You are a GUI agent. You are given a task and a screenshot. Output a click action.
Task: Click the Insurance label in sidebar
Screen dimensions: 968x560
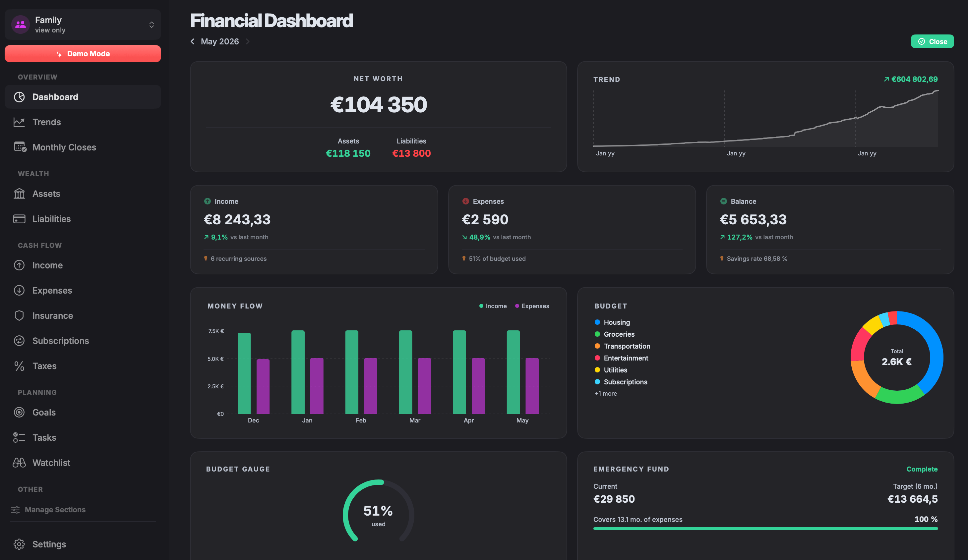pos(53,316)
